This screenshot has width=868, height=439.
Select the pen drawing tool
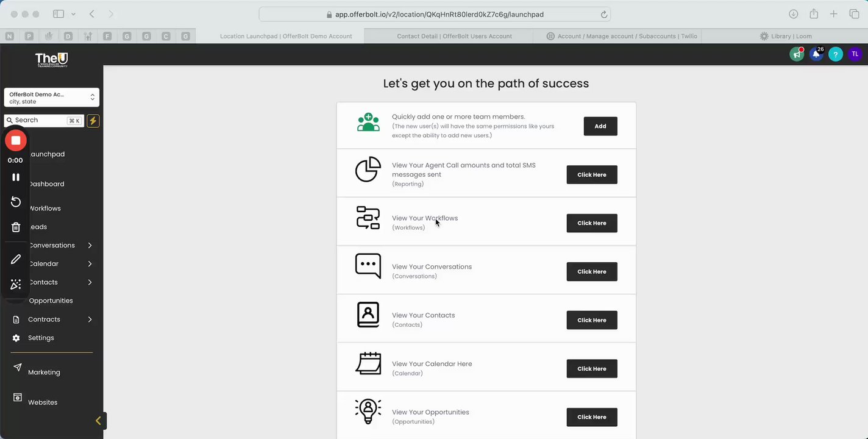(x=16, y=260)
